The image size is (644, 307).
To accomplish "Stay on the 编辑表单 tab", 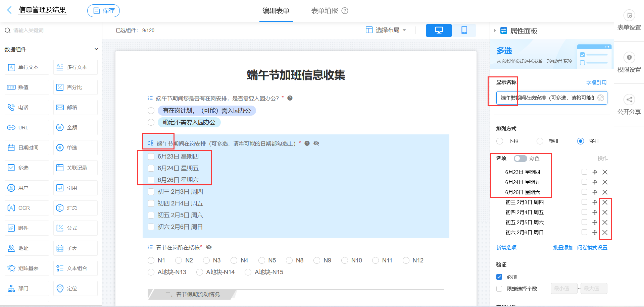I will click(276, 11).
